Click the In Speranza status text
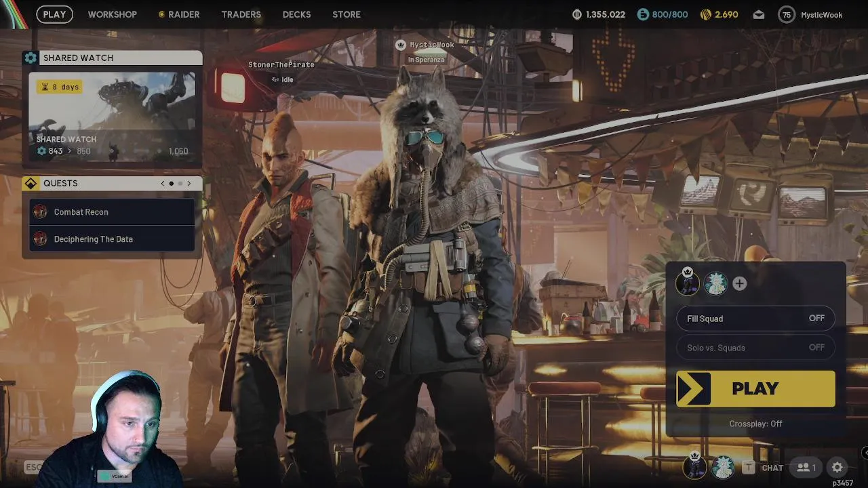Image resolution: width=868 pixels, height=488 pixels. pyautogui.click(x=426, y=60)
